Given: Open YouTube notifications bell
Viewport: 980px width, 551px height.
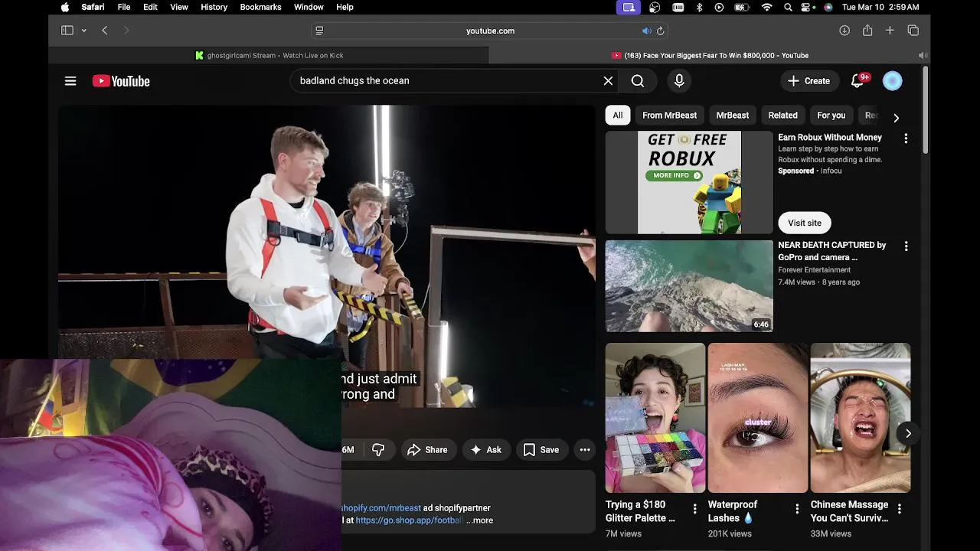Looking at the screenshot, I should tap(857, 80).
